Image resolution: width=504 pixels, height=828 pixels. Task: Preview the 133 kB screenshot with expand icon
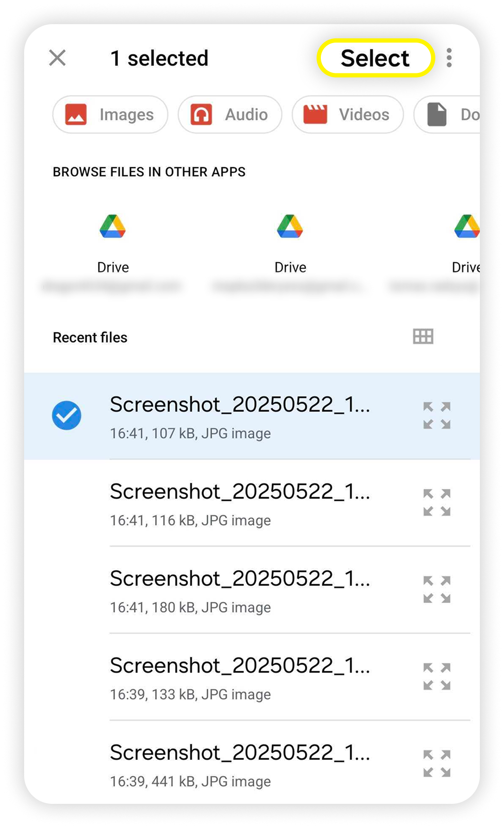[x=437, y=677]
